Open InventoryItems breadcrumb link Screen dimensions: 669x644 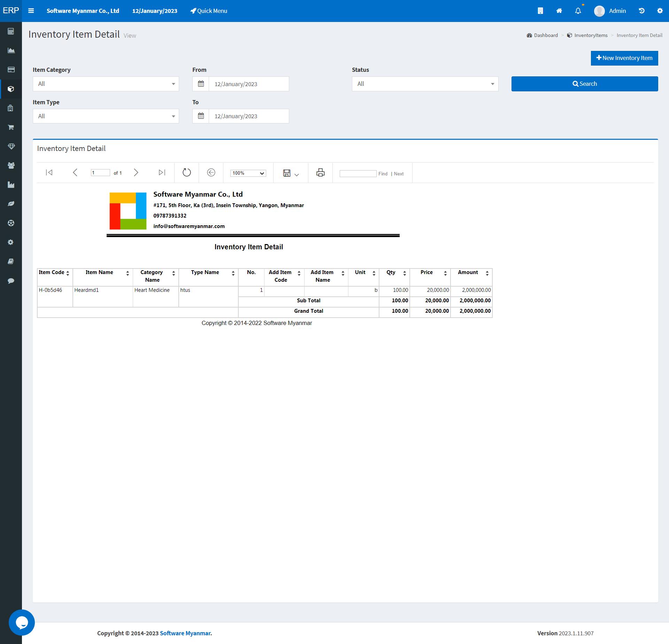[587, 35]
